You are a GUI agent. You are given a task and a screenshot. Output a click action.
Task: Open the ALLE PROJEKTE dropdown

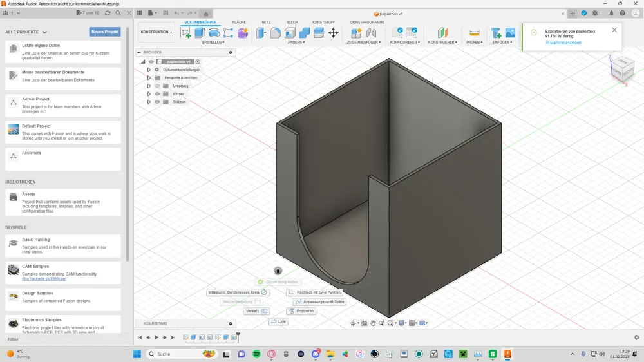tap(26, 32)
